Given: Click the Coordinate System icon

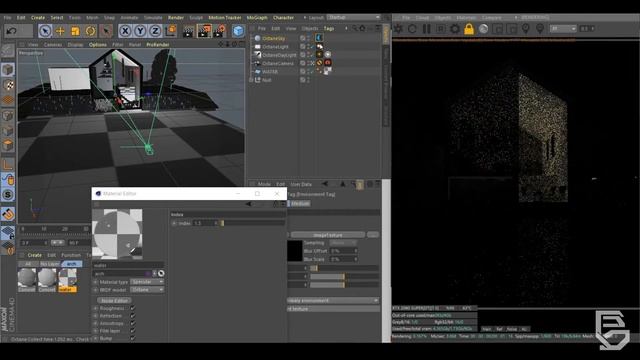Looking at the screenshot, I should 171,31.
